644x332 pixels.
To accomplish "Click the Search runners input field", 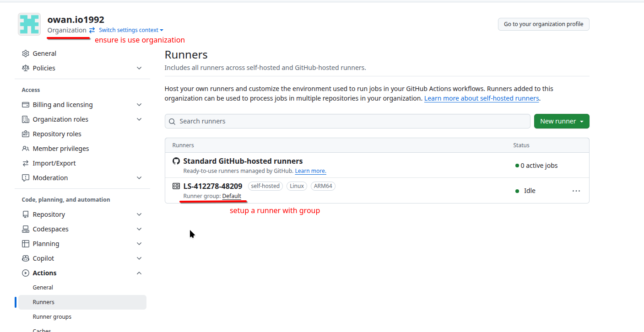I will (x=347, y=121).
